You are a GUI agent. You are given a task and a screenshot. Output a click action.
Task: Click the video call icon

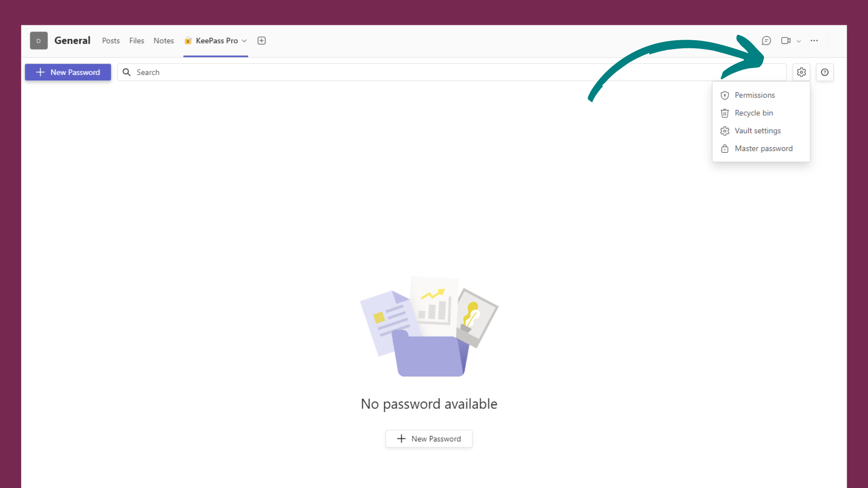click(786, 41)
